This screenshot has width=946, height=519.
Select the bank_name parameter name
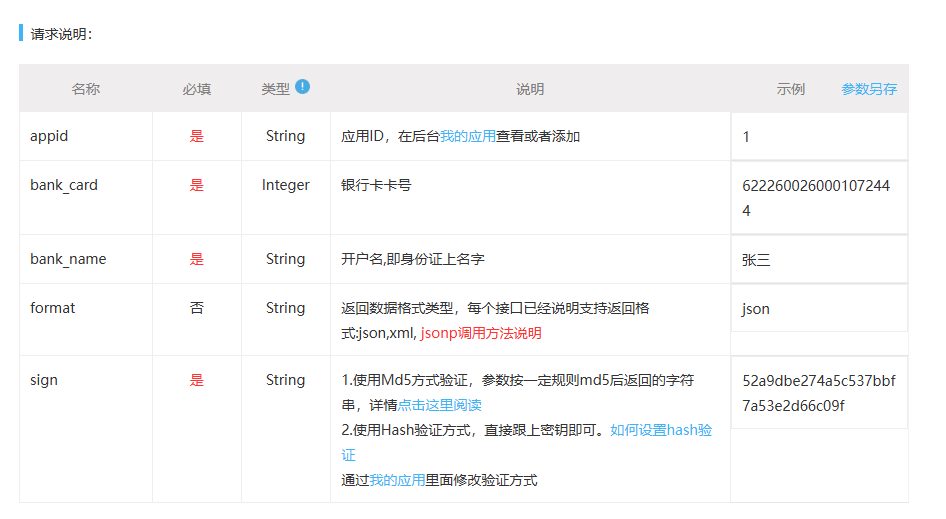click(x=68, y=260)
